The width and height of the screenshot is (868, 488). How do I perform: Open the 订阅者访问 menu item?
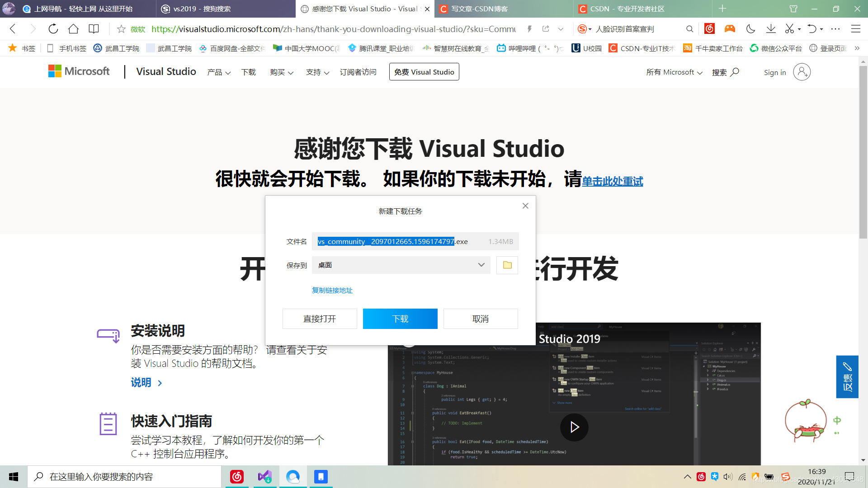click(x=358, y=72)
